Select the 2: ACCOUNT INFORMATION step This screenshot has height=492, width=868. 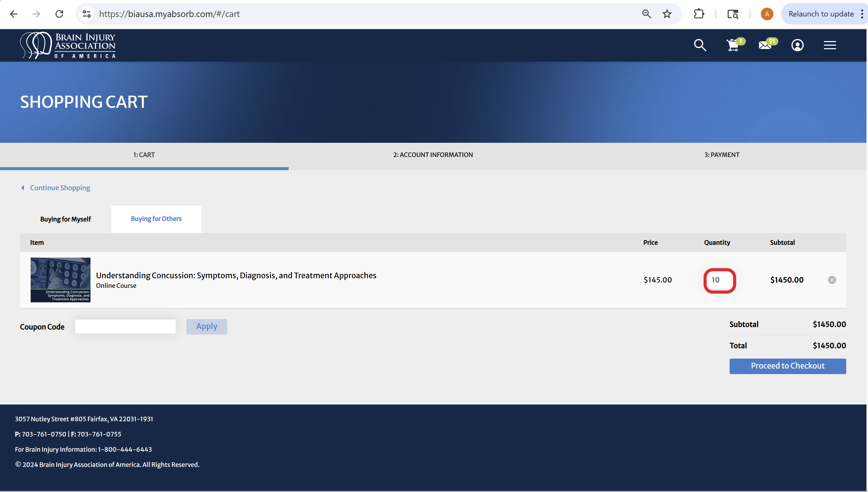pyautogui.click(x=433, y=155)
